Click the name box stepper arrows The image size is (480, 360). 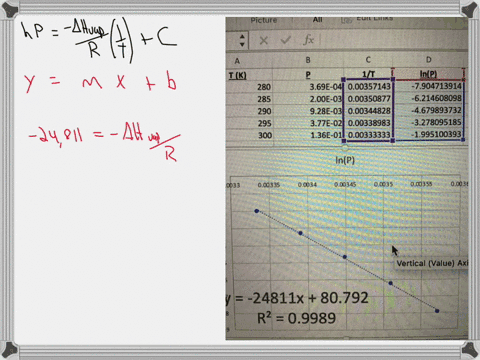242,40
